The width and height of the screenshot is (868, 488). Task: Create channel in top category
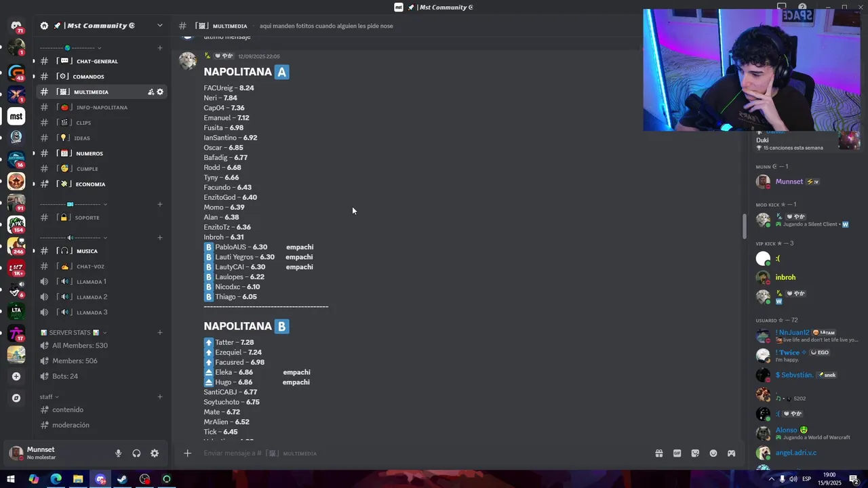coord(160,48)
